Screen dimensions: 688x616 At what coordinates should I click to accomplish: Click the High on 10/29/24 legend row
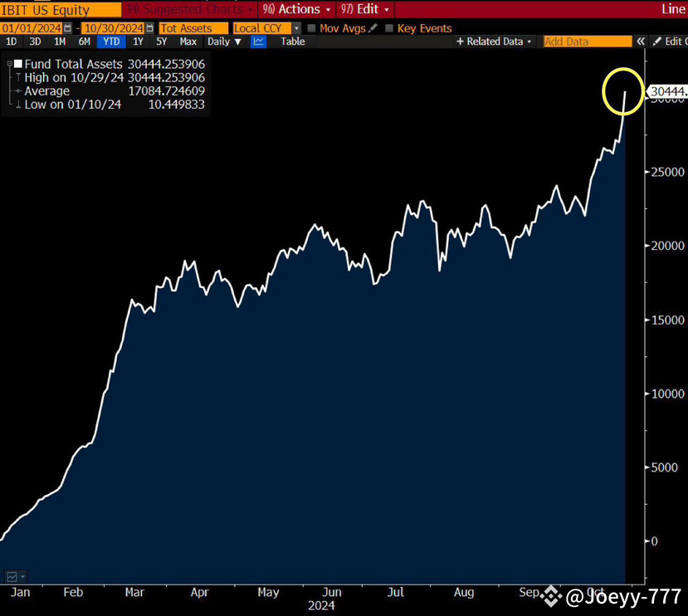pos(110,78)
